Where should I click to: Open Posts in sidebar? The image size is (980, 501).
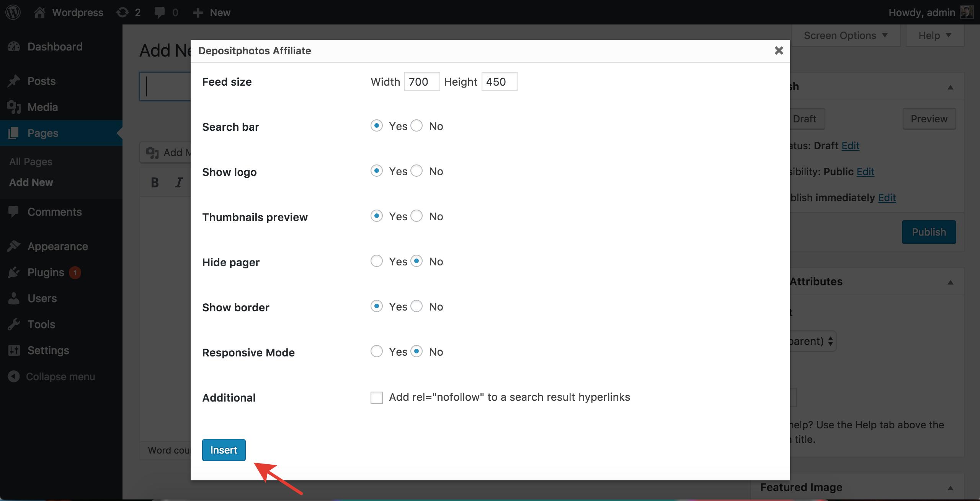pos(41,81)
